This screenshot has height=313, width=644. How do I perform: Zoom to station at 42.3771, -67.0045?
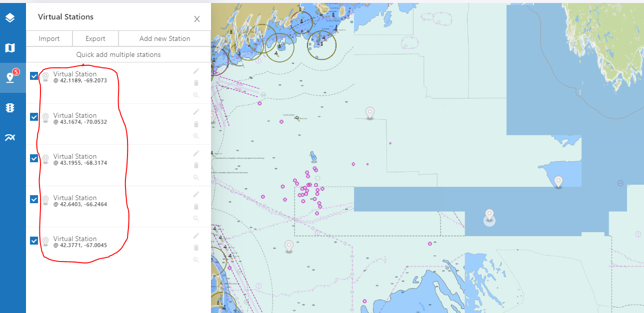tap(196, 260)
